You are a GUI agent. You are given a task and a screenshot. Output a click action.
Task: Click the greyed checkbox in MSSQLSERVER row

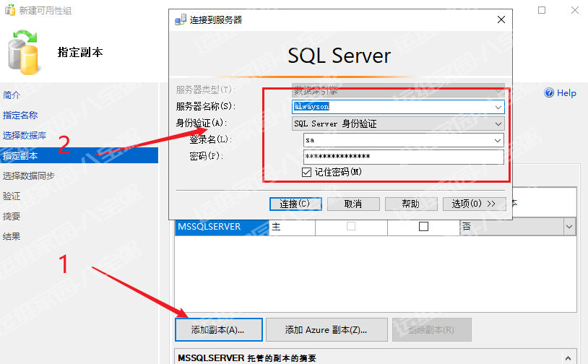coord(351,227)
